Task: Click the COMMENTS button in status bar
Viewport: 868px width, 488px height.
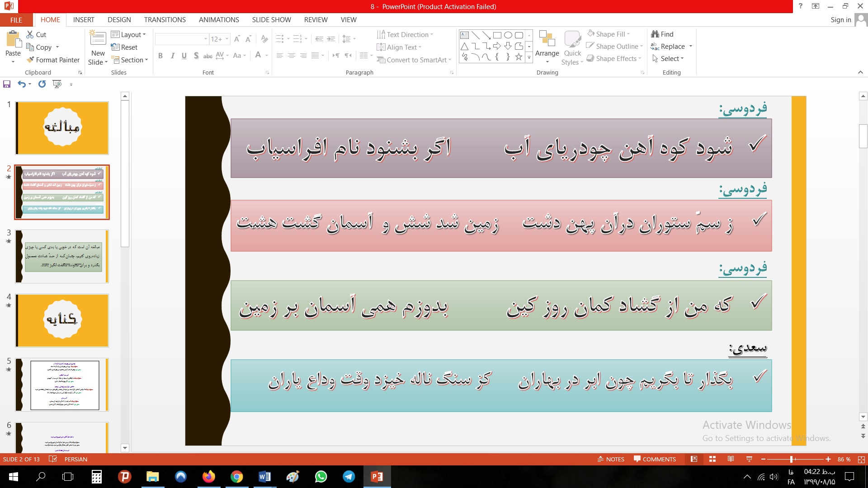Action: pyautogui.click(x=655, y=459)
